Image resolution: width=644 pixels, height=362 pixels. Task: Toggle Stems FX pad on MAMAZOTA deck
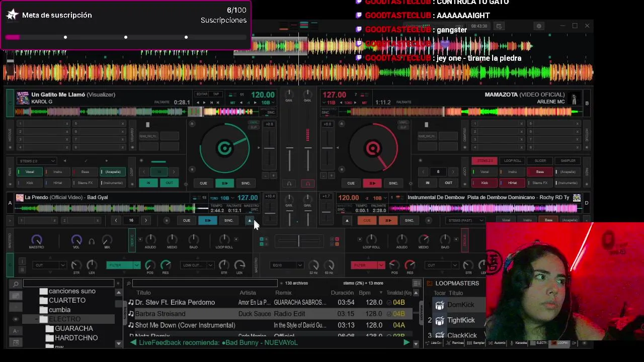click(540, 183)
